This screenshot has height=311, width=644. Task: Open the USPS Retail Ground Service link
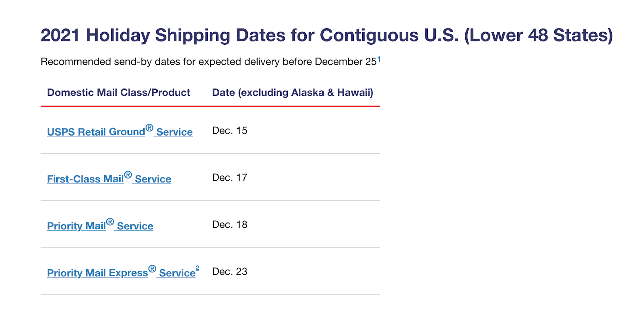coord(120,132)
